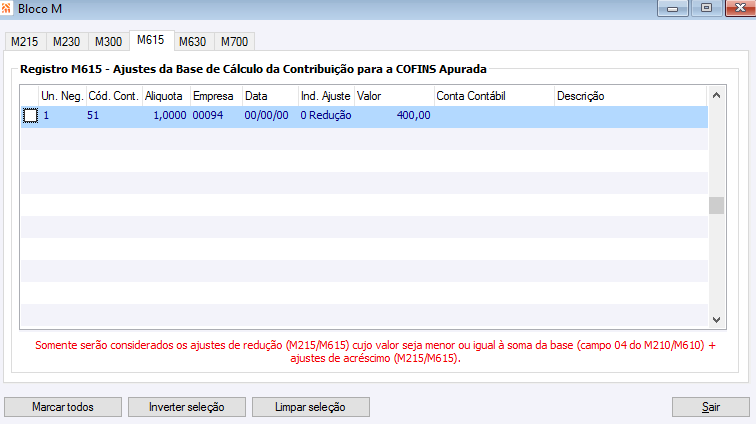
Task: Click the Un. Neg. column header
Action: [x=62, y=96]
